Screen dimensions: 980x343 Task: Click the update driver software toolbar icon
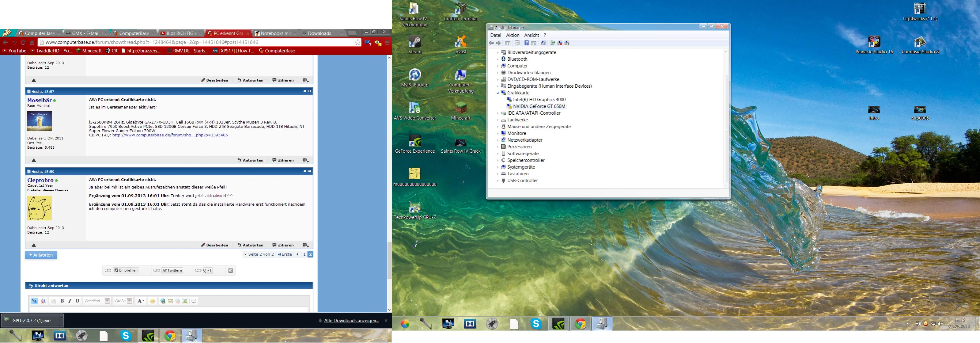(x=553, y=43)
